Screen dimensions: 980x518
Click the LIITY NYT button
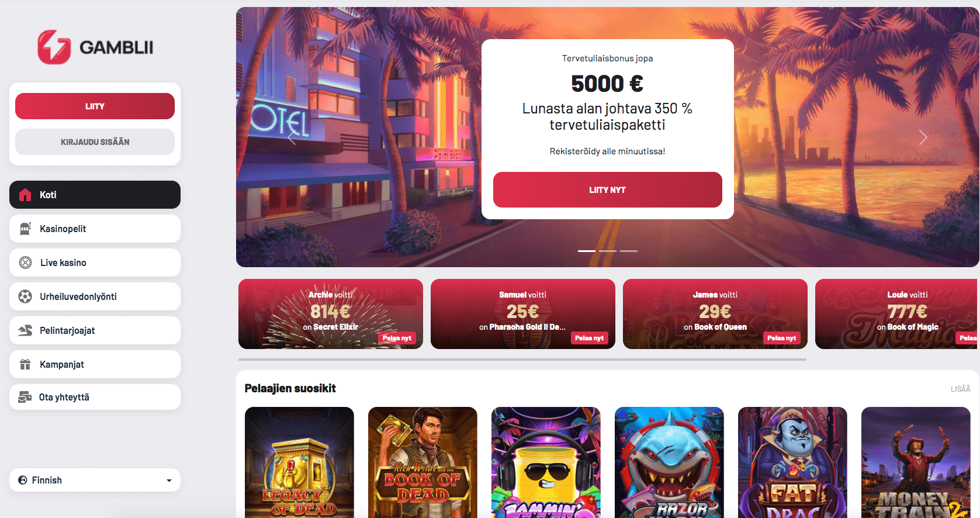(x=608, y=189)
